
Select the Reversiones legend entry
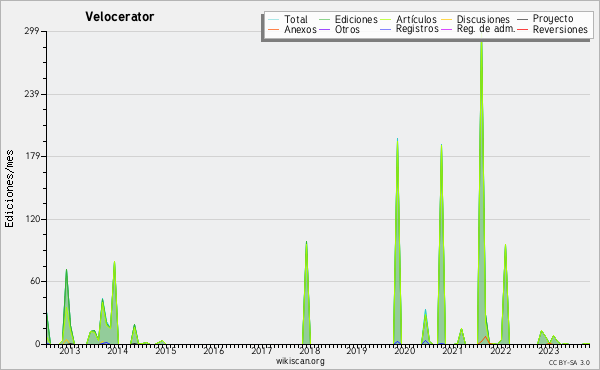click(553, 29)
